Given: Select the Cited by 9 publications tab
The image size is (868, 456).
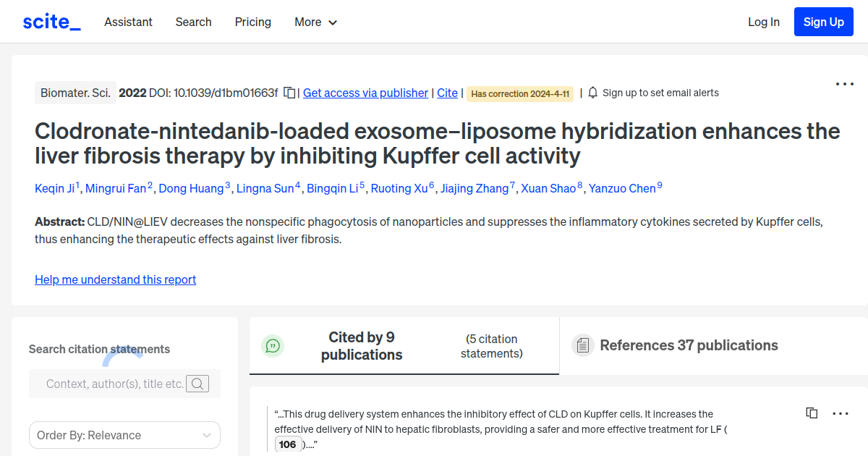Looking at the screenshot, I should click(362, 345).
